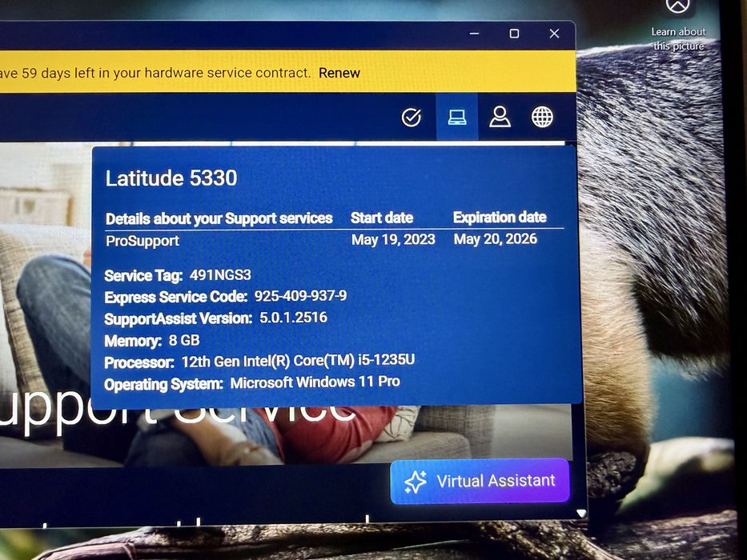Click the Learn about this picture desktop icon
Image resolution: width=747 pixels, height=560 pixels.
coord(678,24)
